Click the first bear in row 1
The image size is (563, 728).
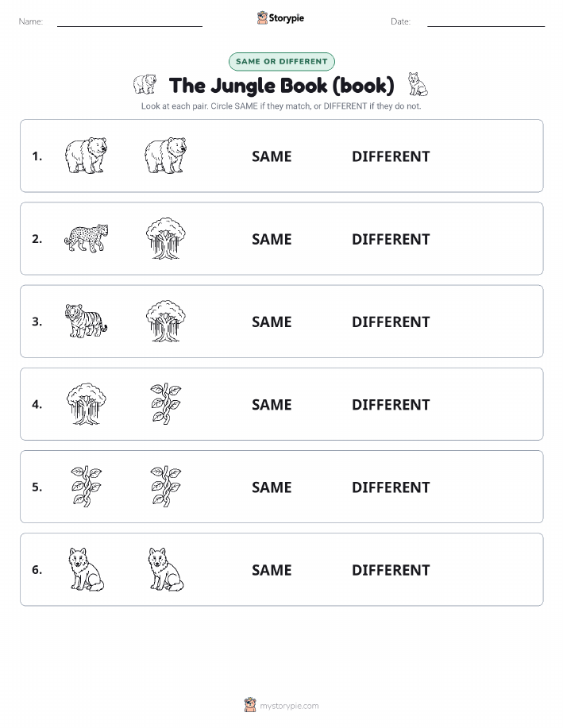click(x=86, y=156)
